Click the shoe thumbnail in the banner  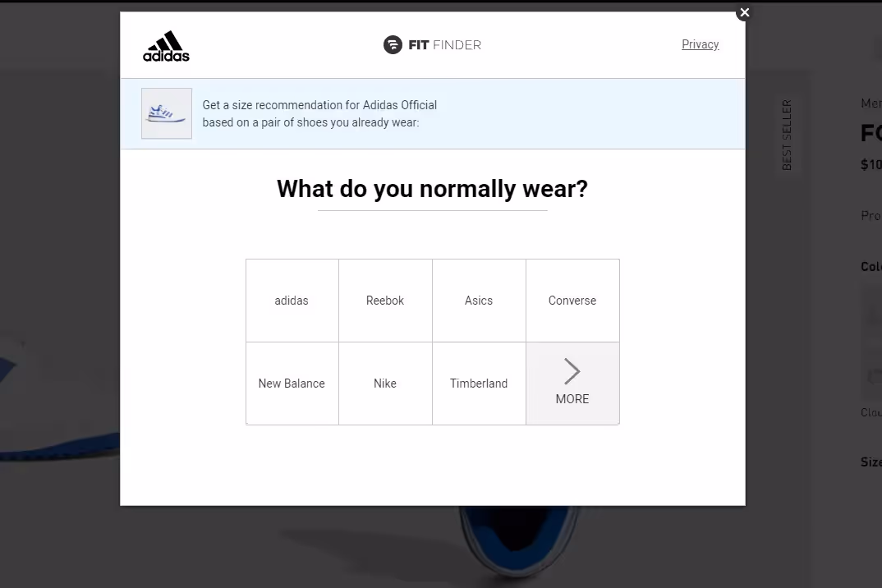point(167,113)
